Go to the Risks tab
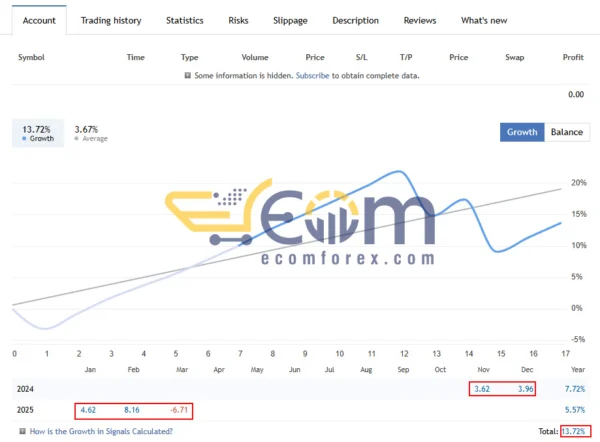The height and width of the screenshot is (442, 600). pos(238,20)
